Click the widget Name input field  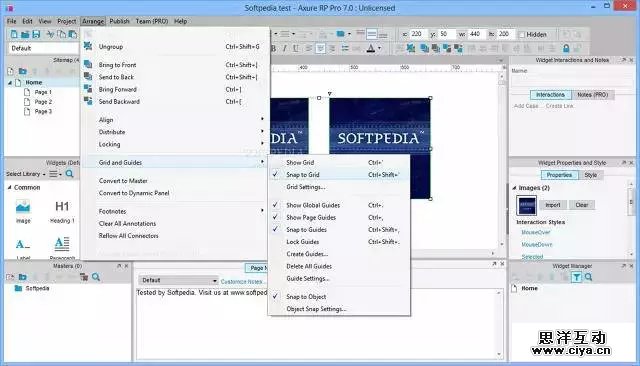(572, 81)
